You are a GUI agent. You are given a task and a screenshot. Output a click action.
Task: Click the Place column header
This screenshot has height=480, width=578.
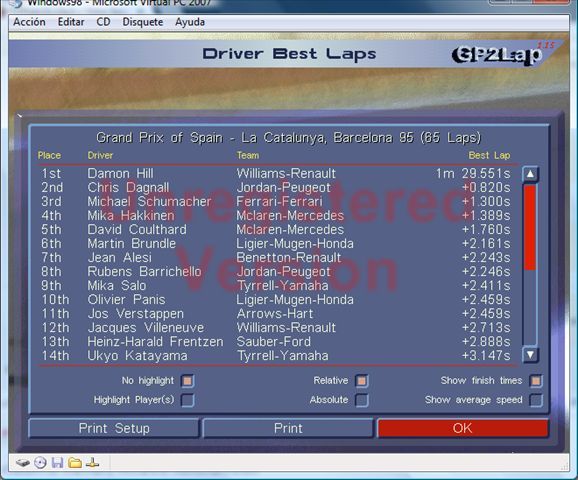[x=49, y=156]
